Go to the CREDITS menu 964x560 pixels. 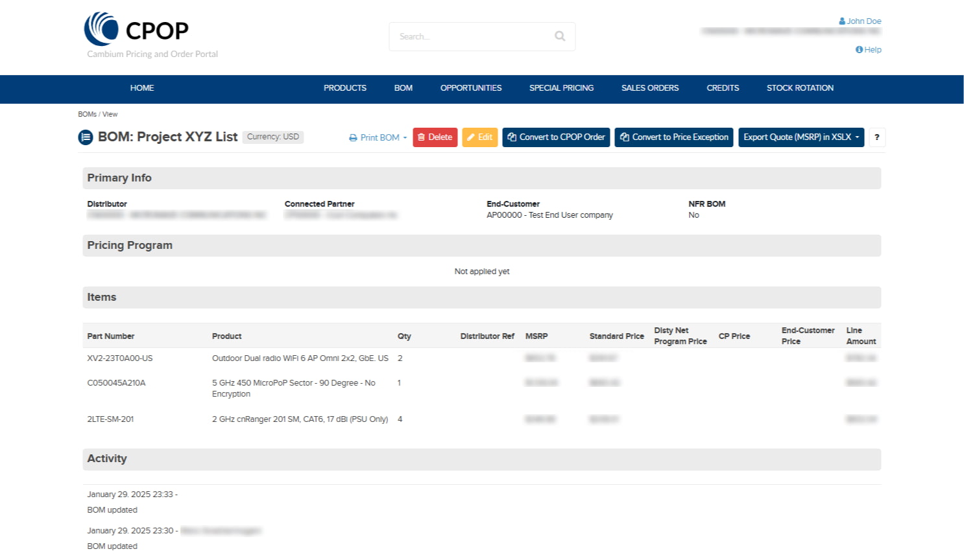tap(723, 88)
